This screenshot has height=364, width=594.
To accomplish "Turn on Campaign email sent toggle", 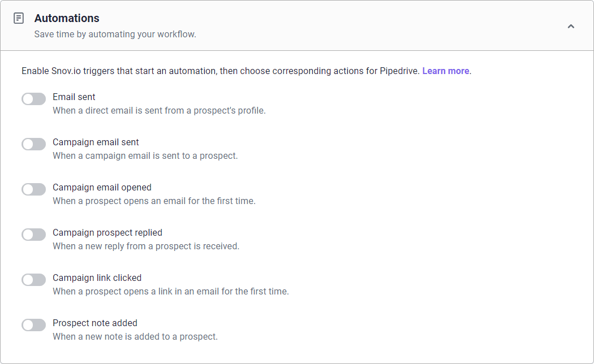I will tap(33, 145).
